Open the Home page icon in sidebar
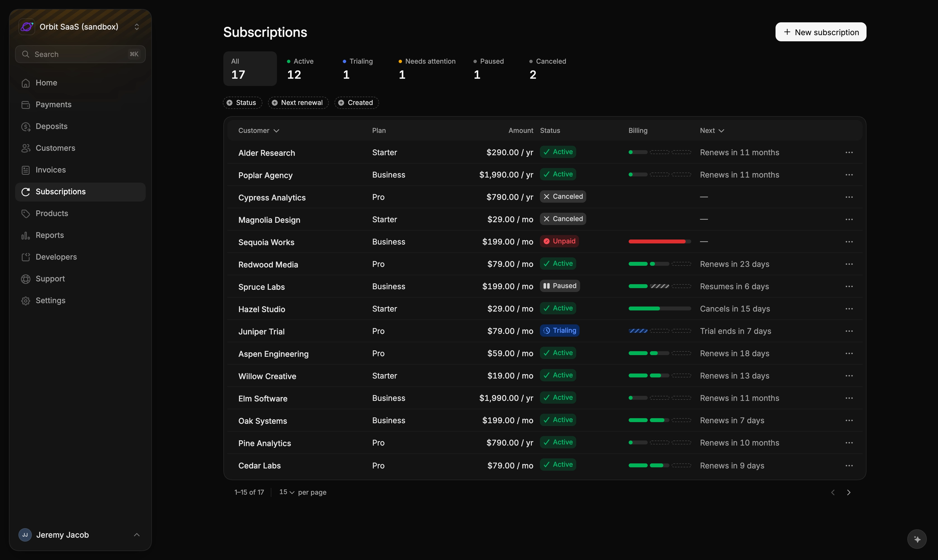The image size is (938, 560). [26, 83]
